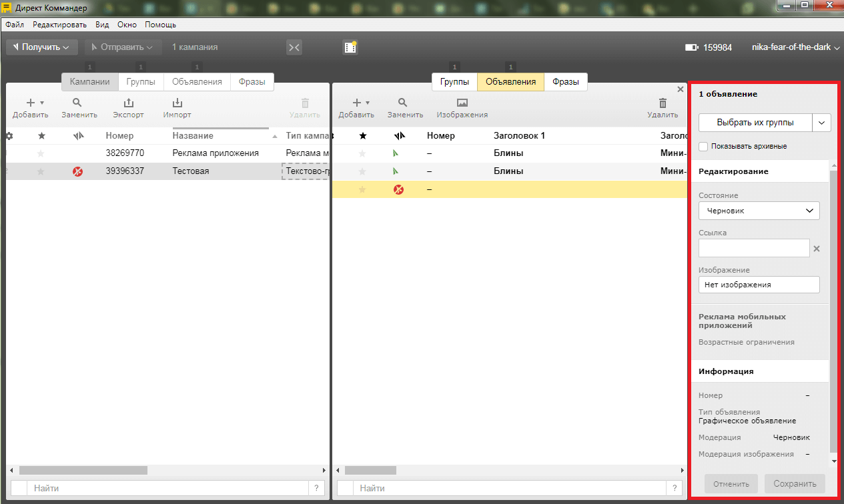Click gear settings icon in campaigns table header
844x504 pixels.
[9, 136]
